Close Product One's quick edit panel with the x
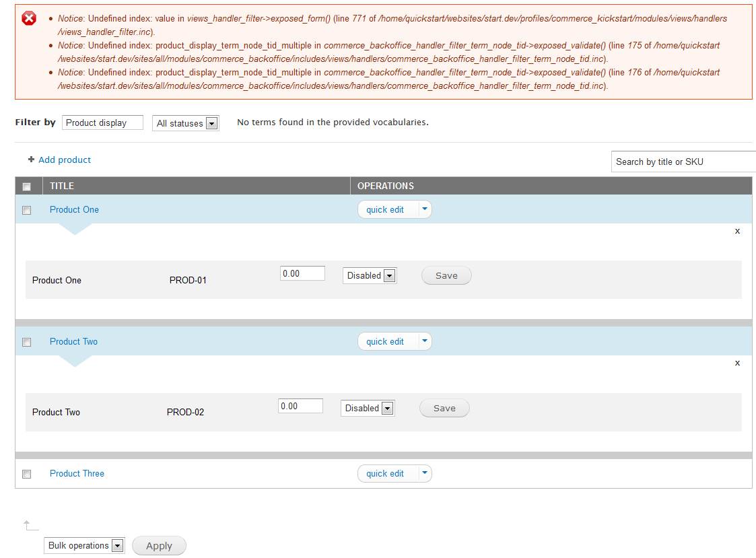Screen dimensions: 756x558 coord(737,231)
